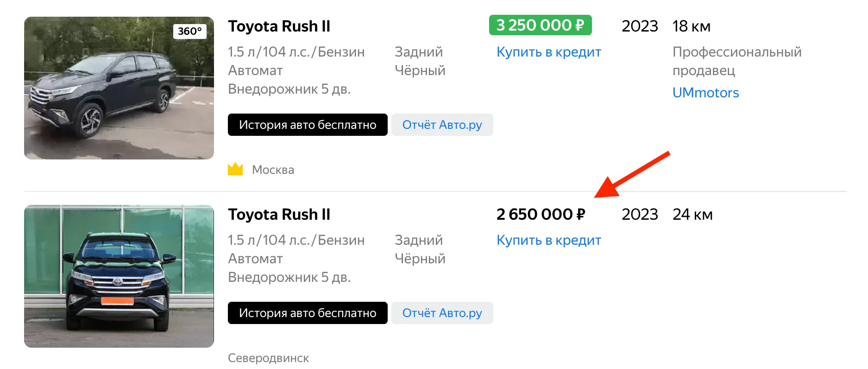Click Купить в кредит for 3 250 000 ₽ car
Screen dimensions: 868x369
[x=548, y=52]
